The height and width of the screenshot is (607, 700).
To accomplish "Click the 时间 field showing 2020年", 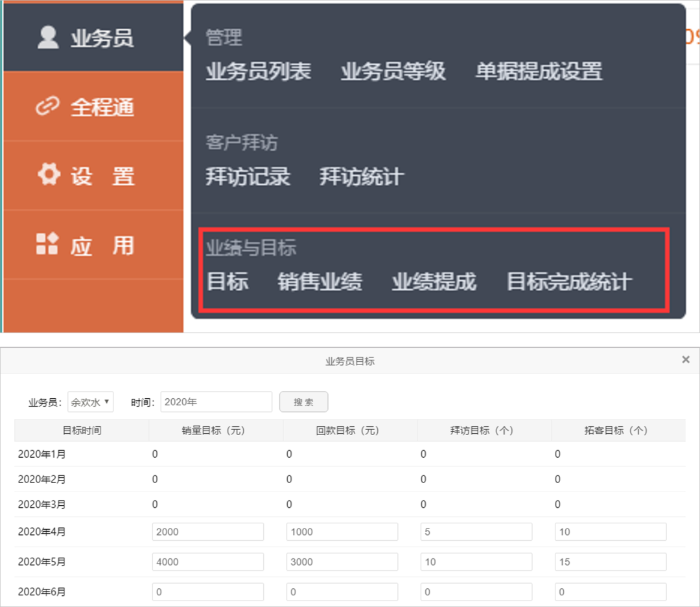I will 216,402.
